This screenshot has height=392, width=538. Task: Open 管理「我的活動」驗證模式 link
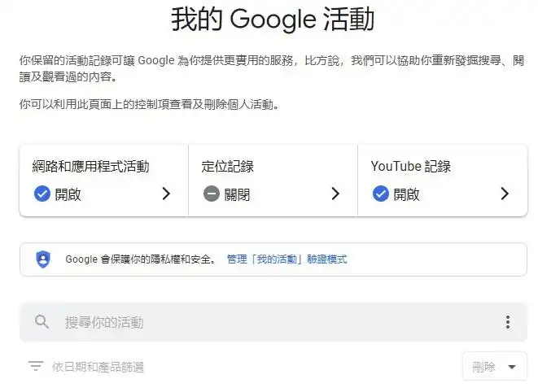click(x=286, y=259)
